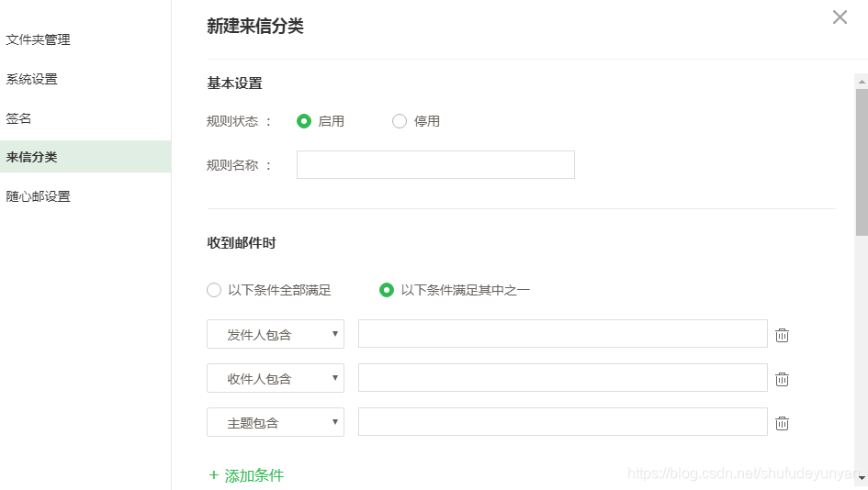Click the 主题包含 value input
This screenshot has height=490, width=868.
point(562,422)
